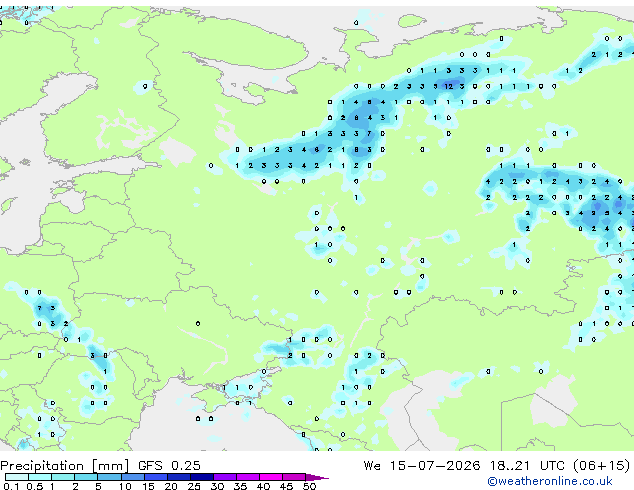This screenshot has width=634, height=490.
Task: Click the 0.5–1 mm legend swatch
Action: 40,477
